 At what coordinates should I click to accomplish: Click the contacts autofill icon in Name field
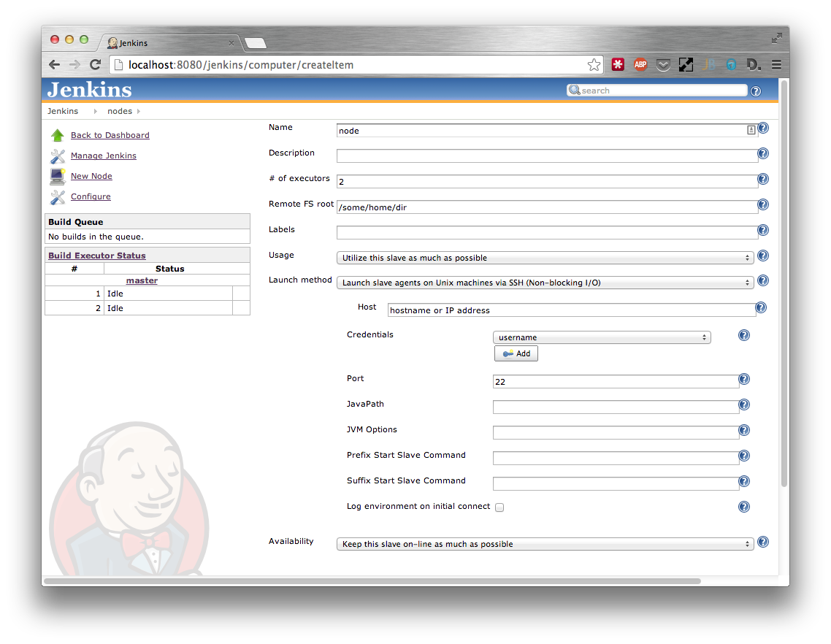[751, 130]
